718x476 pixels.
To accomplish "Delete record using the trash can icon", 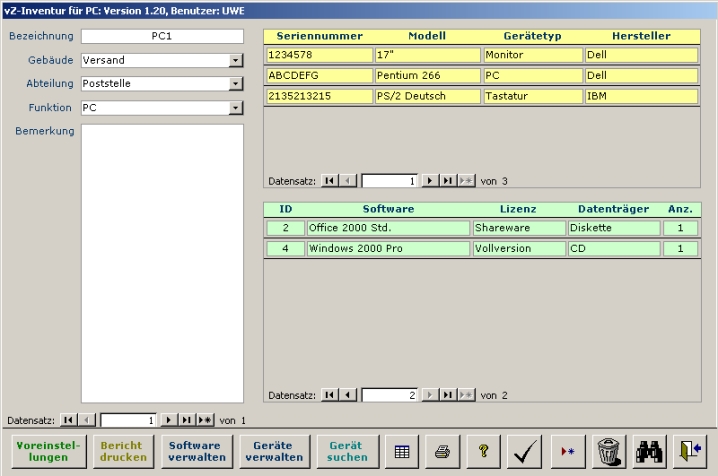I will click(x=608, y=452).
